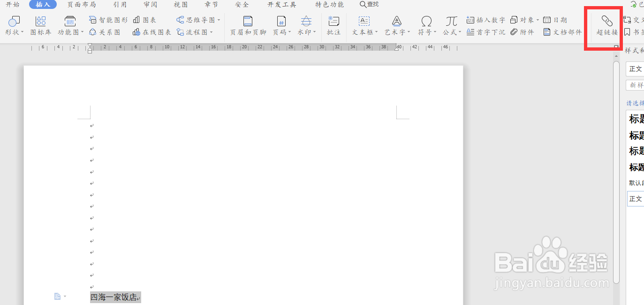The width and height of the screenshot is (644, 305).
Task: Click the WordArt (艺术字) icon
Action: (397, 21)
